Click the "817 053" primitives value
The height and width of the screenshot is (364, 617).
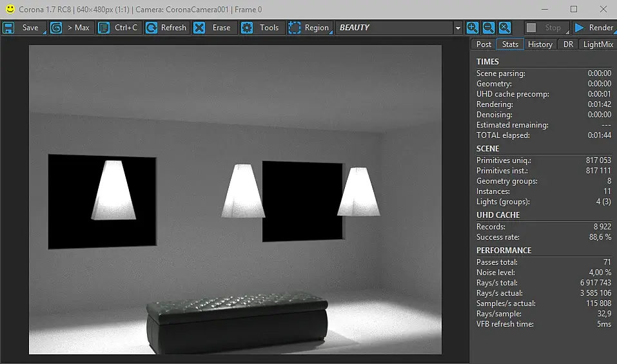tap(598, 160)
